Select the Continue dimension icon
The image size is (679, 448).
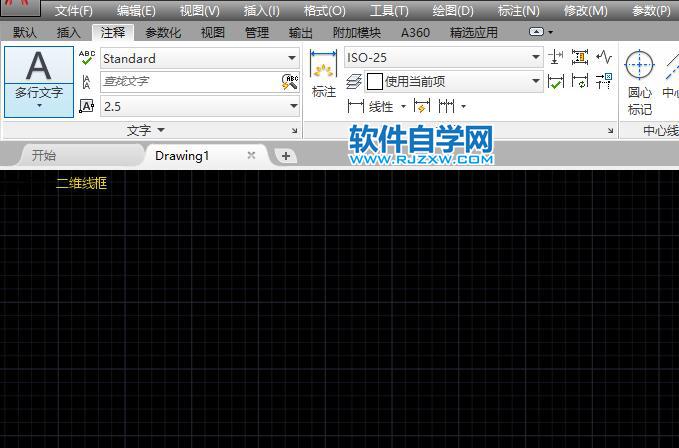coord(446,106)
